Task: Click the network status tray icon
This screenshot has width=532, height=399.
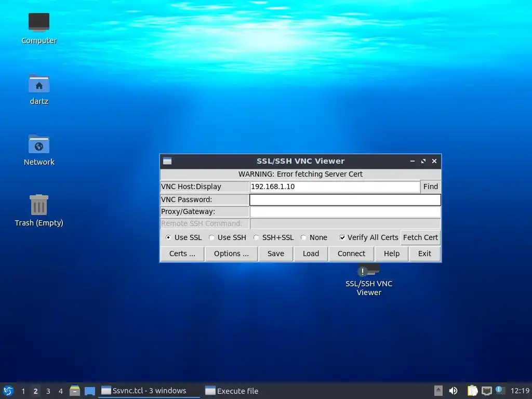Action: [486, 391]
